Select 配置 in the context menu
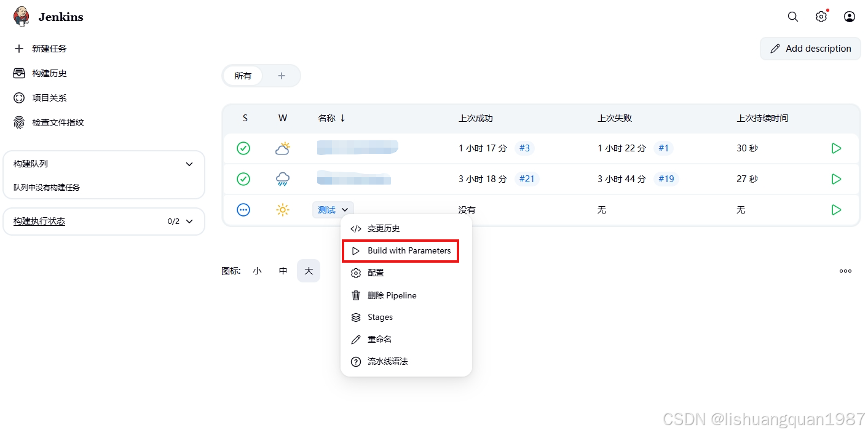 [406, 273]
